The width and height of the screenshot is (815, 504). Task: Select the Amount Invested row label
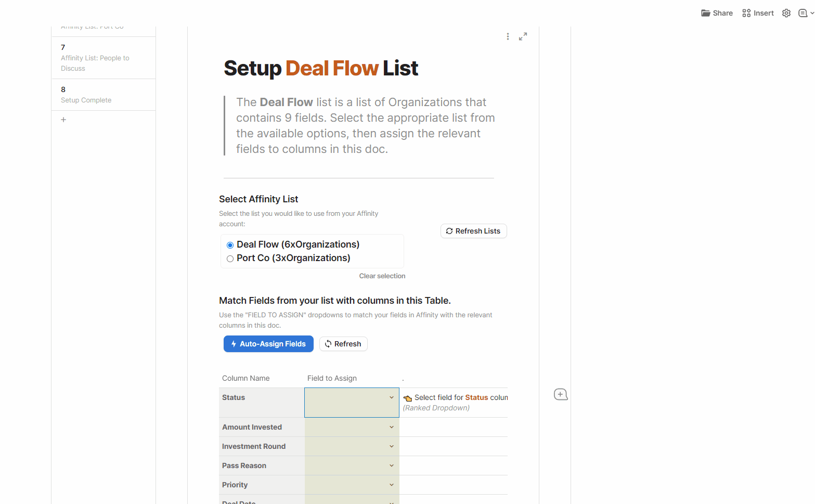pyautogui.click(x=252, y=427)
